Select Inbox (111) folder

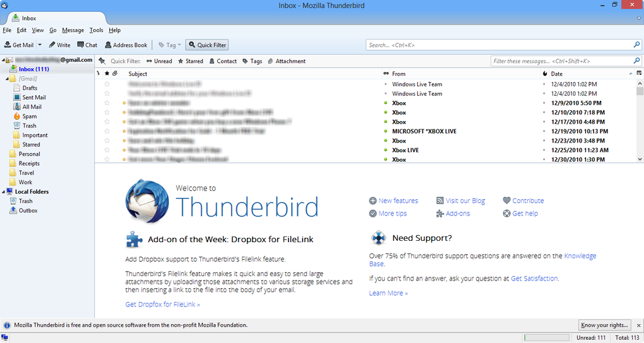(47, 69)
